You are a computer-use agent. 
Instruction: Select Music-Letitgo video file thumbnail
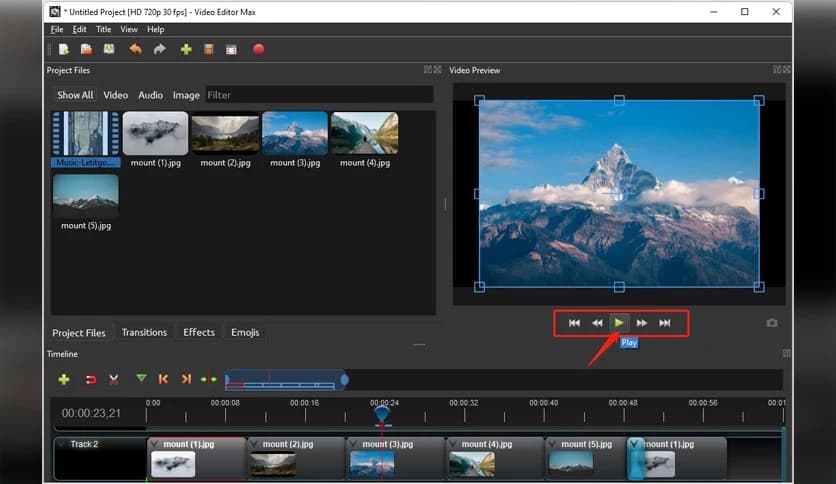pos(85,139)
